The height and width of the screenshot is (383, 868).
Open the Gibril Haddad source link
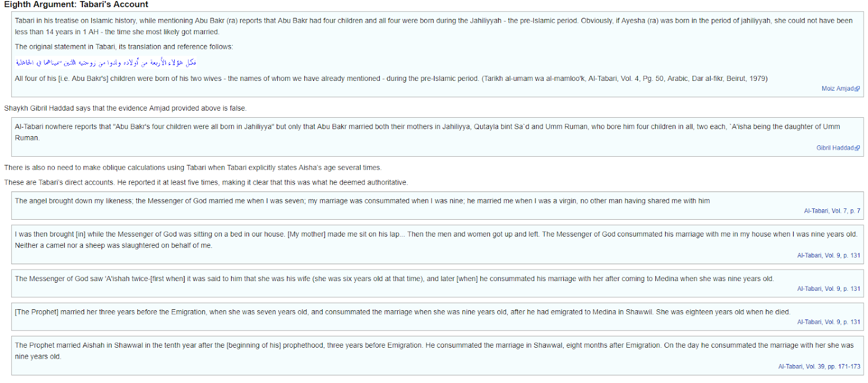pos(834,148)
